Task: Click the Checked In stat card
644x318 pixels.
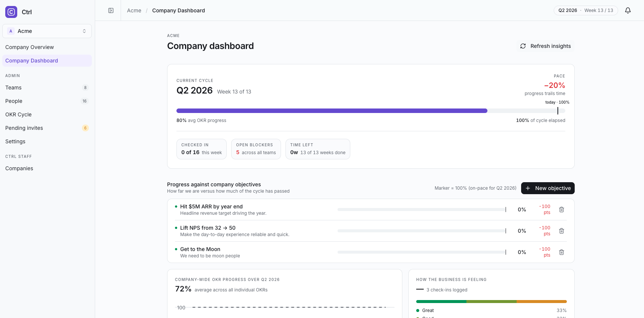Action: [x=202, y=149]
